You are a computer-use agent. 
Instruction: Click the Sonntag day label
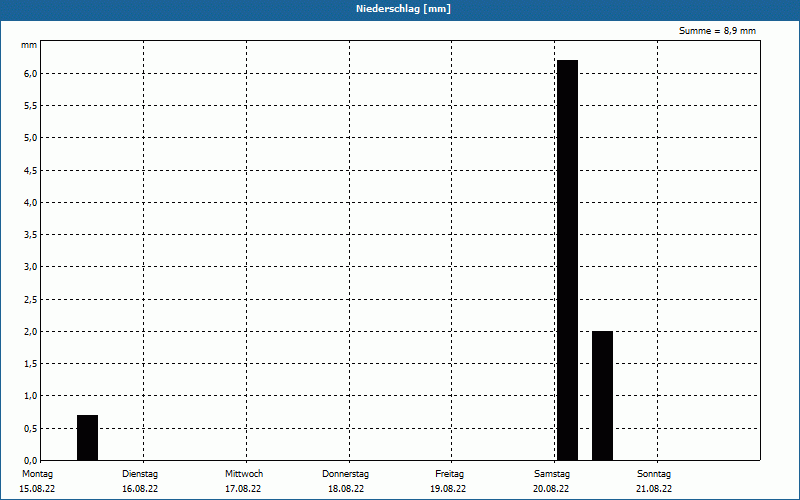pos(654,474)
